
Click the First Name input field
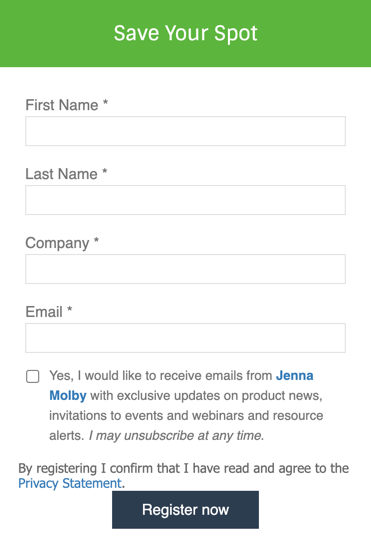185,131
